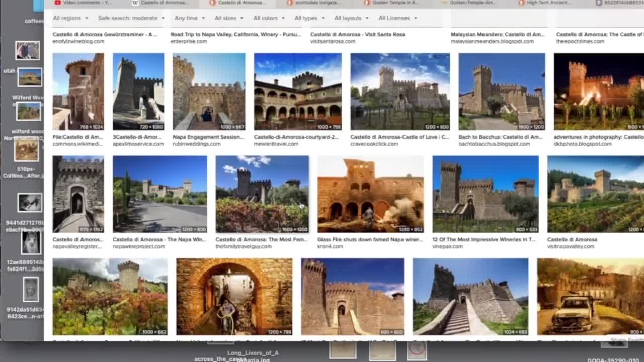Click the DuckDuckGo favicon on Castello di Amorosa tab
Screen dimensions: 644x362
(212, 3)
